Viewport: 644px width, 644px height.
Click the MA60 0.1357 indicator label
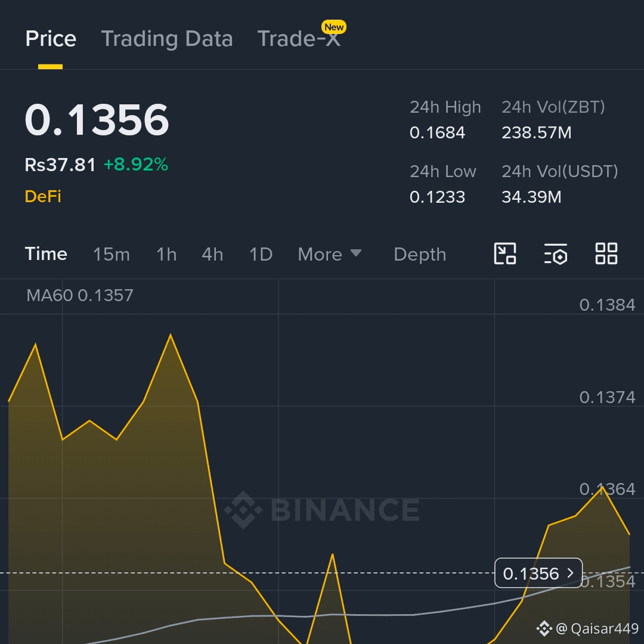pyautogui.click(x=80, y=295)
